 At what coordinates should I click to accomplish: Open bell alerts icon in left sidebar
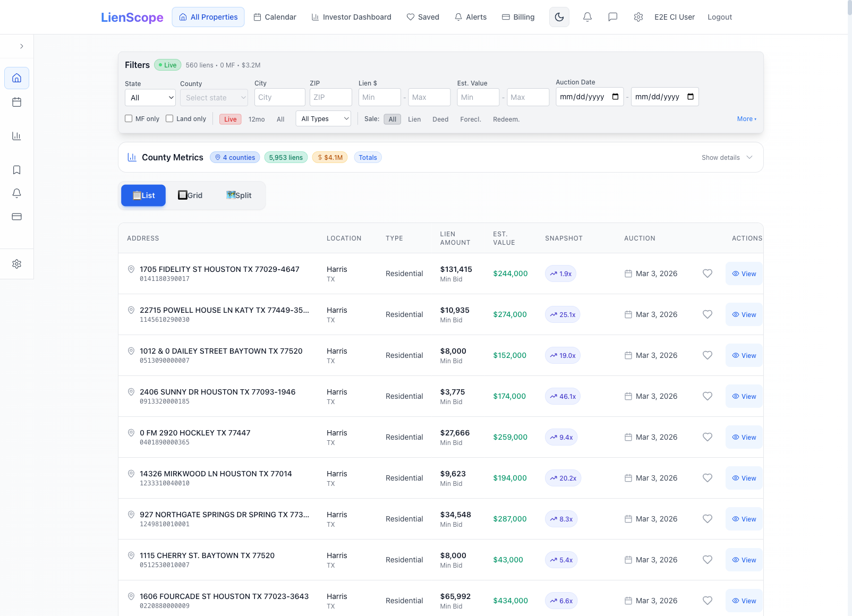coord(16,193)
